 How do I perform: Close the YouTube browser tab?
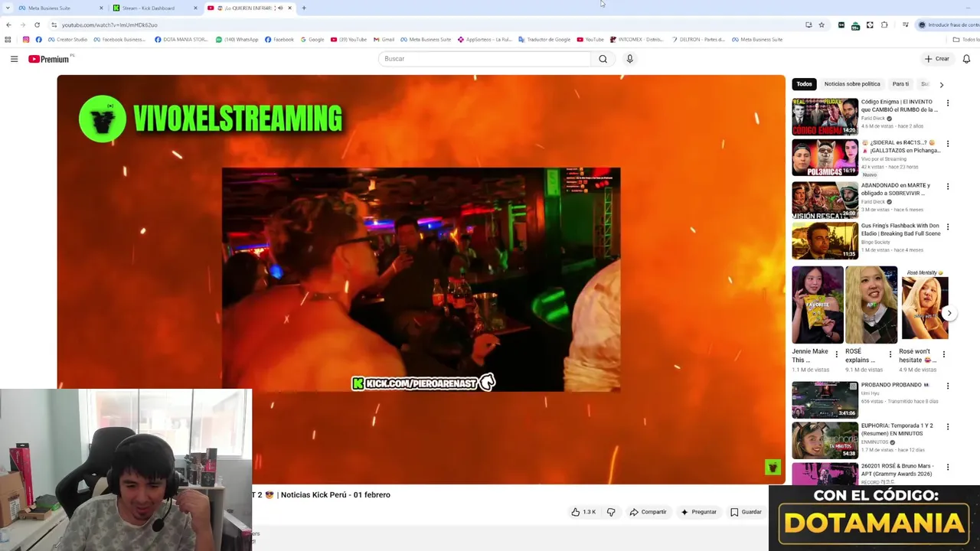click(x=289, y=8)
